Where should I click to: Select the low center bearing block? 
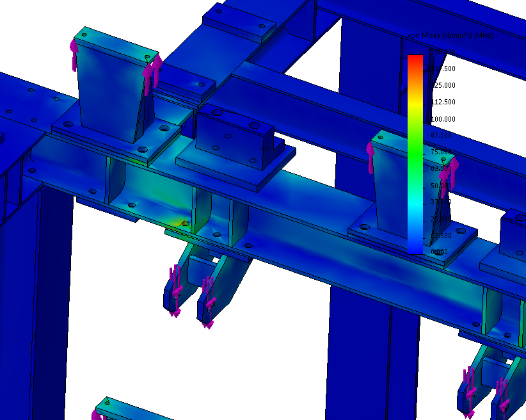(234, 142)
